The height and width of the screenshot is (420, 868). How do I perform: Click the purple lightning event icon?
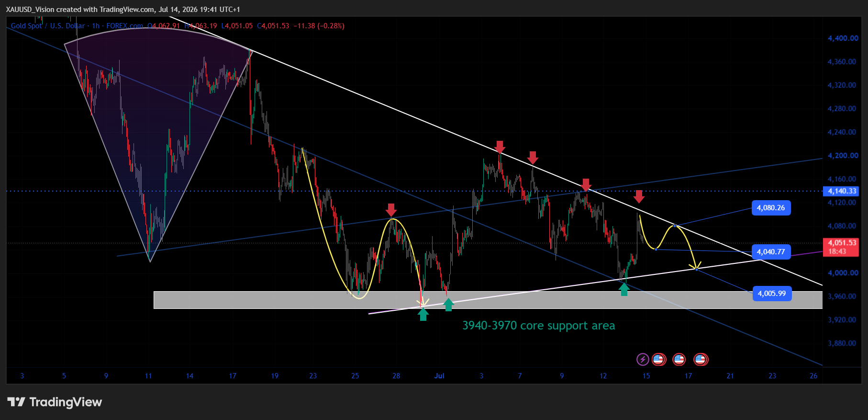(x=643, y=359)
